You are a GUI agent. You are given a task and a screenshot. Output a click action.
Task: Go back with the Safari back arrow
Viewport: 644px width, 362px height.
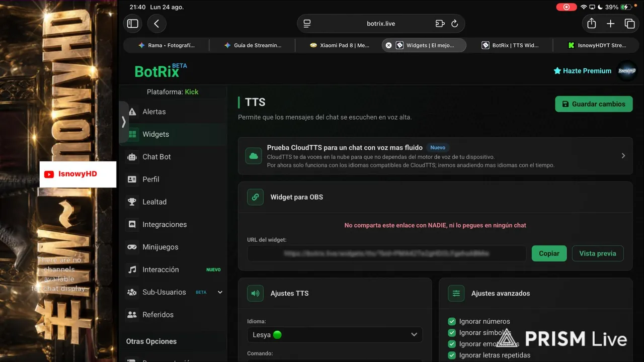point(156,24)
